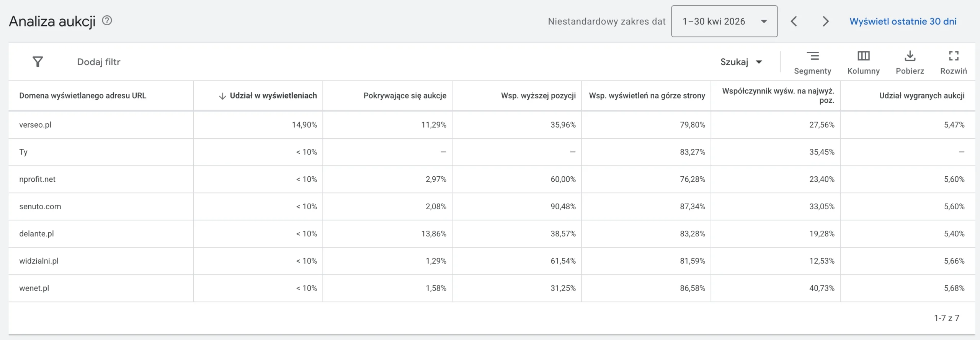Sort by Pokrywające się aukcje column

point(405,95)
